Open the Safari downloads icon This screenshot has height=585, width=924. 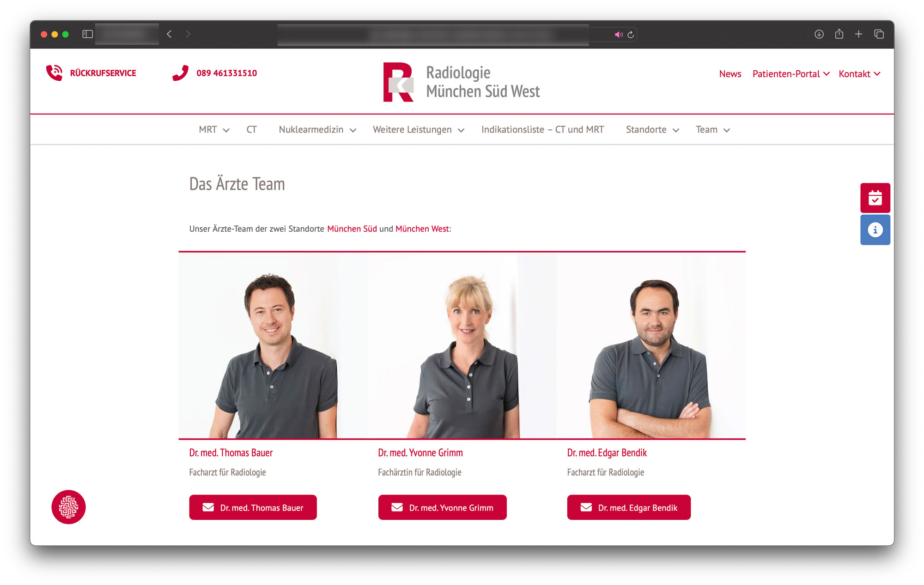click(x=819, y=34)
